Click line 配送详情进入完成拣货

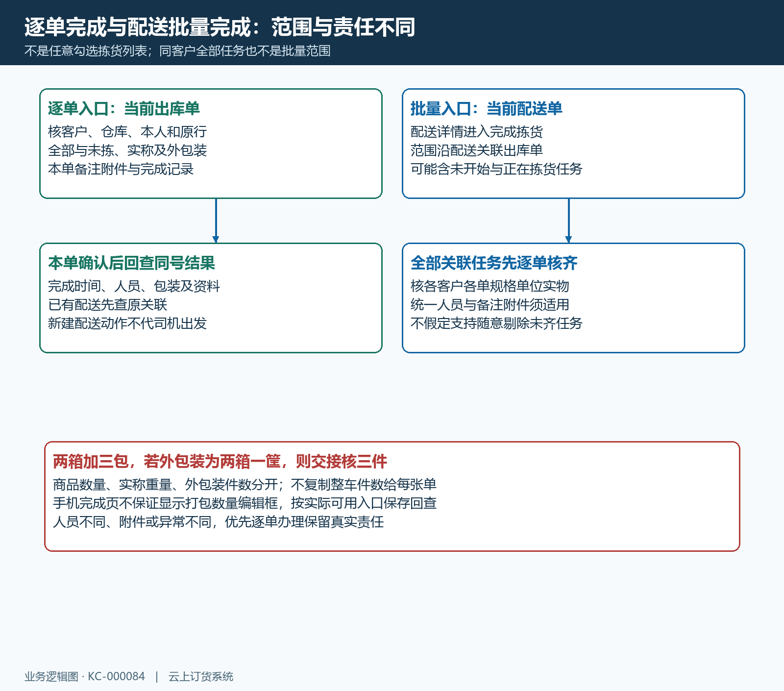(477, 132)
